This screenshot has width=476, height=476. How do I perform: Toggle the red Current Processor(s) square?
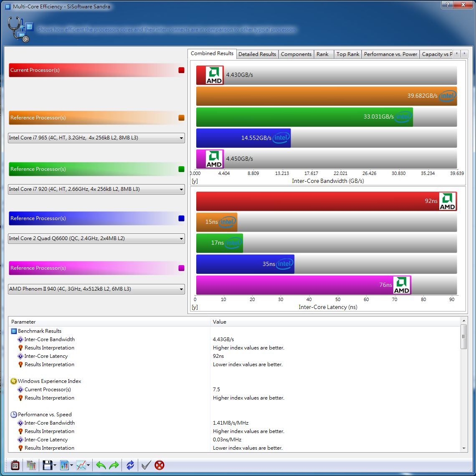pyautogui.click(x=181, y=70)
